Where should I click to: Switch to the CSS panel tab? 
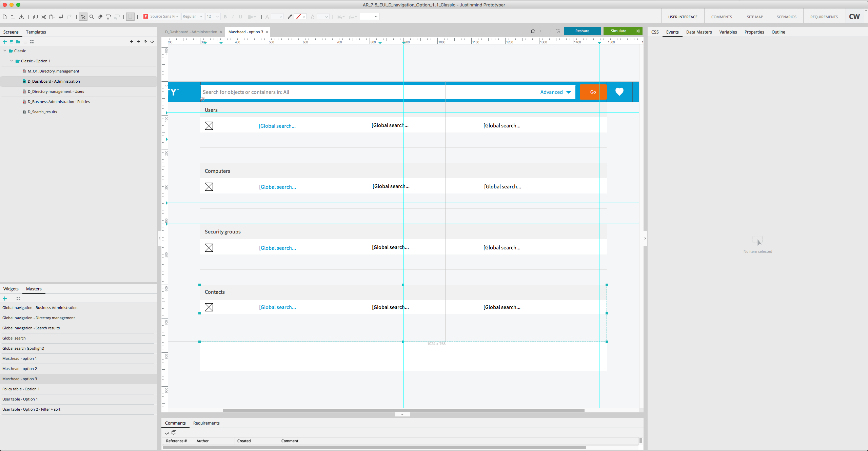(655, 32)
